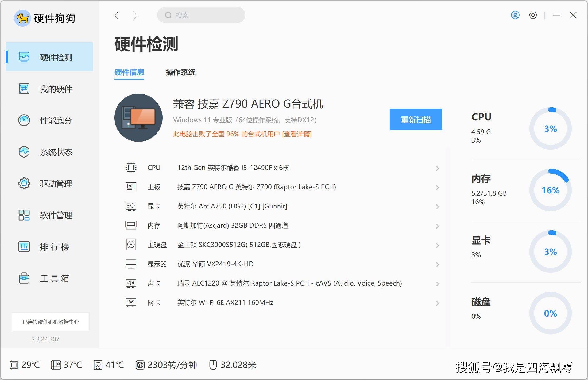Click the CPU 3% usage ring
Image resolution: width=588 pixels, height=380 pixels.
point(551,128)
